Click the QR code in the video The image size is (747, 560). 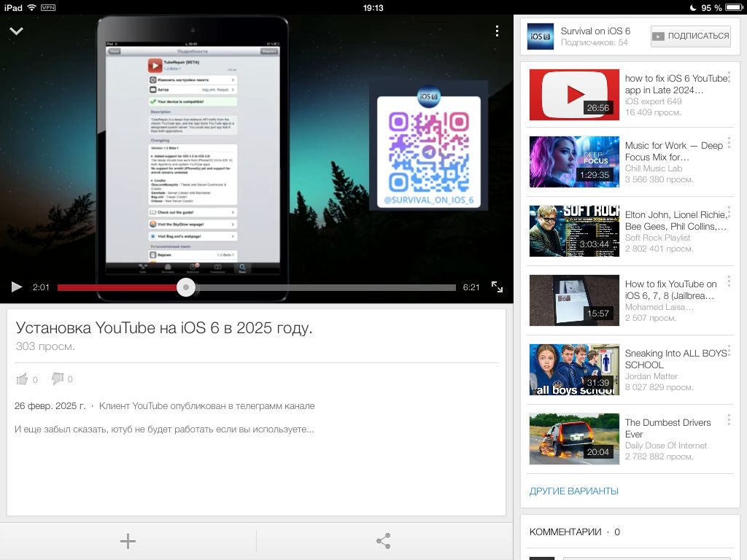point(429,150)
